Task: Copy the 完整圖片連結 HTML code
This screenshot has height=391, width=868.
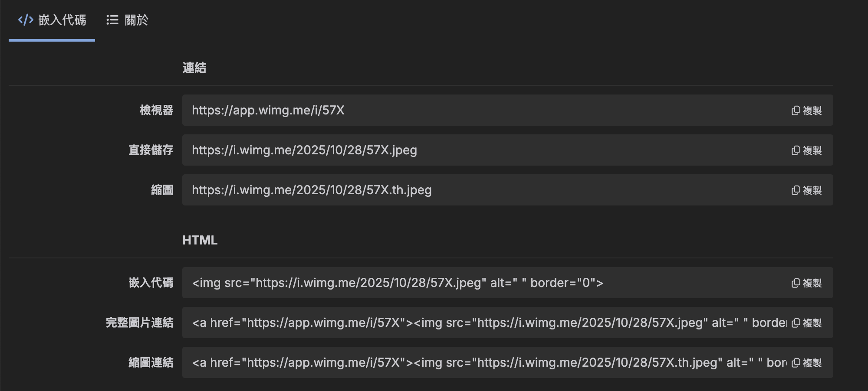Action: pyautogui.click(x=806, y=323)
